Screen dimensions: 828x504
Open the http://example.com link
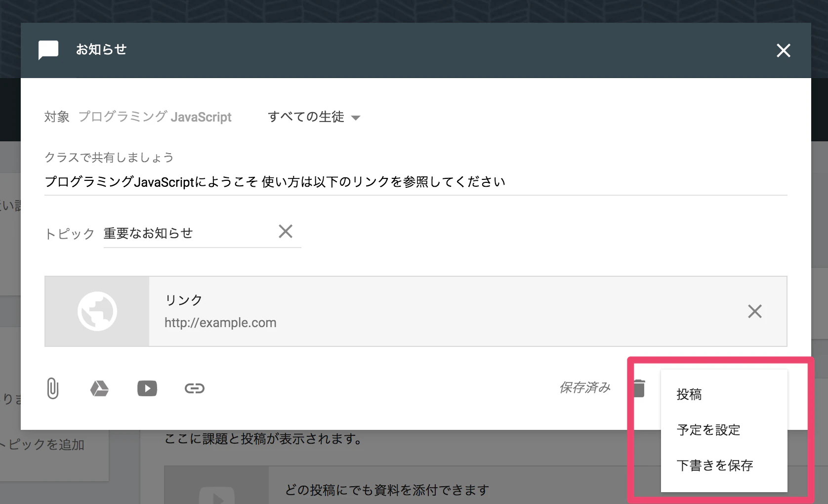click(220, 323)
